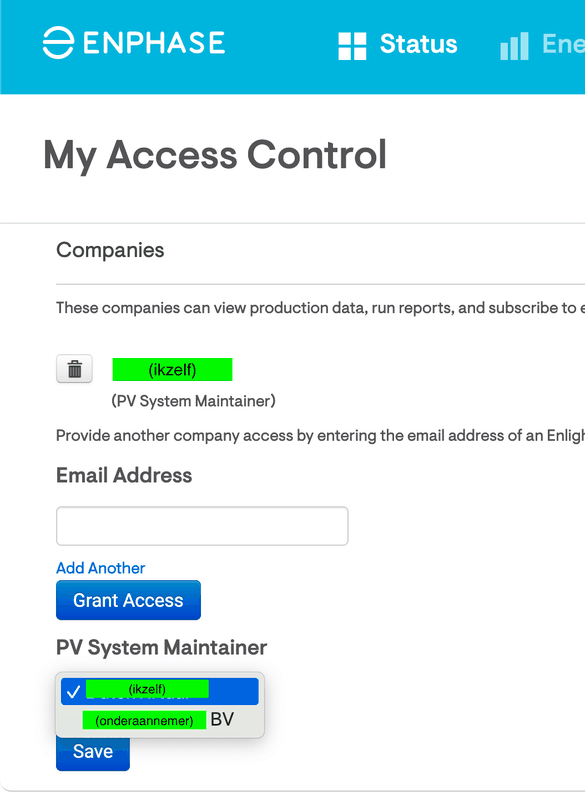Click the My Access Control heading
This screenshot has width=585, height=800.
coord(215,156)
